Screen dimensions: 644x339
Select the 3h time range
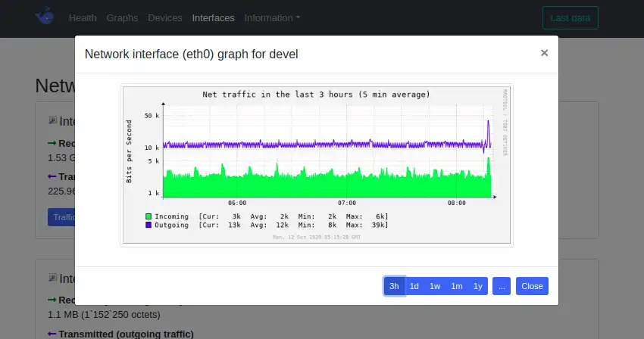click(x=394, y=286)
